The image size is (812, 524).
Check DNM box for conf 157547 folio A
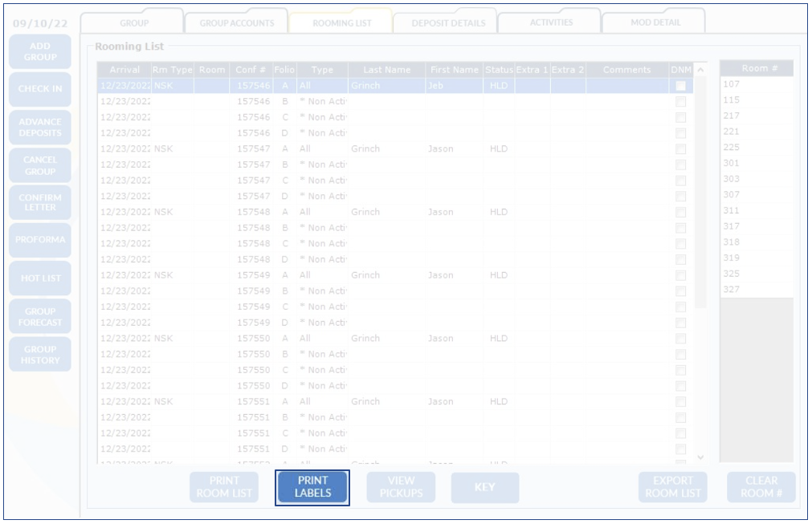coord(680,149)
